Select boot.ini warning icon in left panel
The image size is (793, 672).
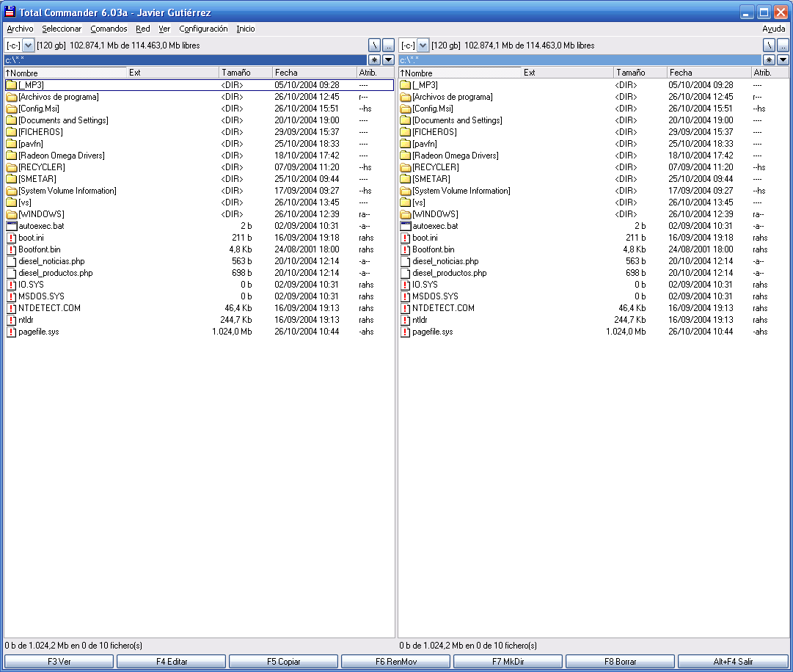tap(12, 238)
